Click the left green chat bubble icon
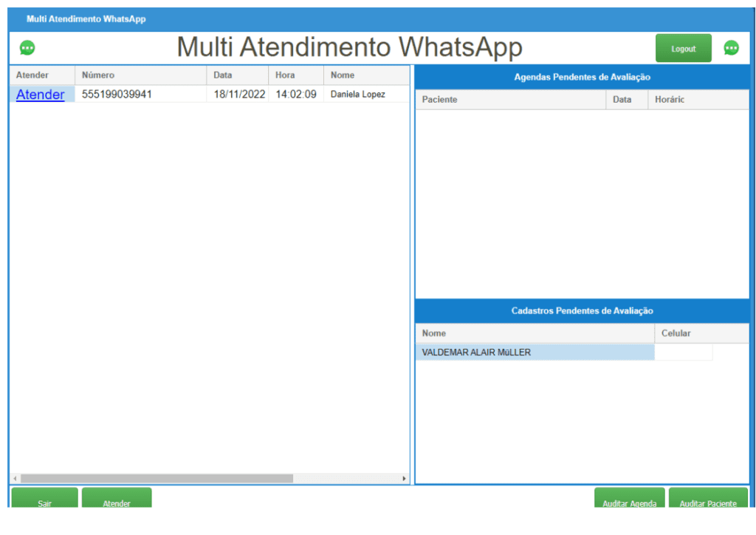Viewport: 756px width, 535px height. point(27,48)
